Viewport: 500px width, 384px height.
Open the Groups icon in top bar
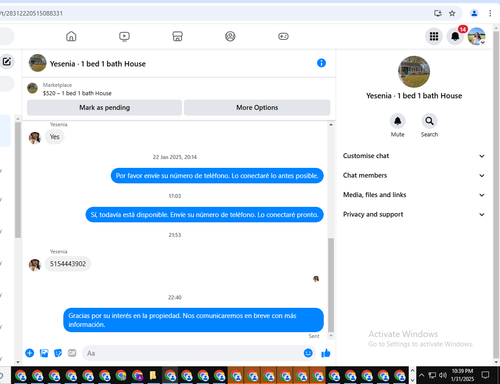pos(230,36)
